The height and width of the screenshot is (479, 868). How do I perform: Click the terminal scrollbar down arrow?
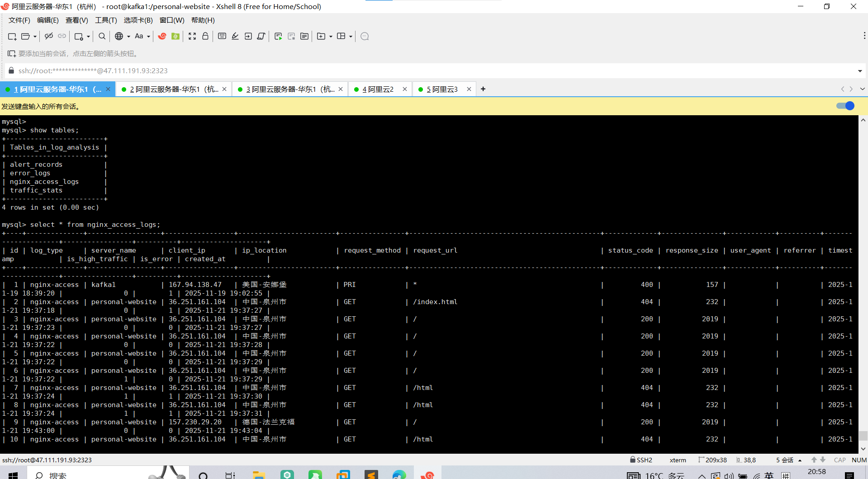coord(863,449)
